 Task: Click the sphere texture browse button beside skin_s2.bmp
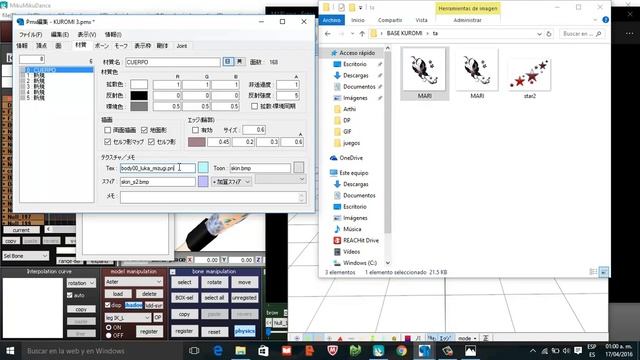coord(203,181)
